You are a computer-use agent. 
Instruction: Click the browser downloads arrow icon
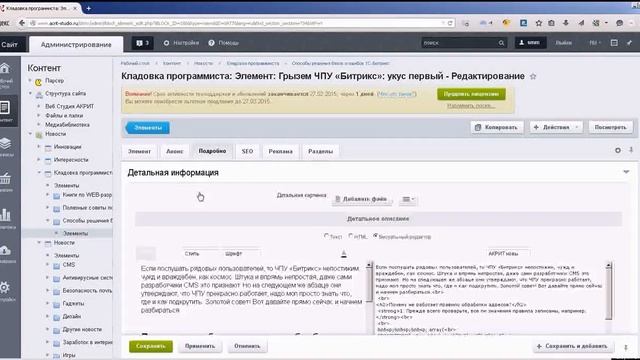coord(566,23)
